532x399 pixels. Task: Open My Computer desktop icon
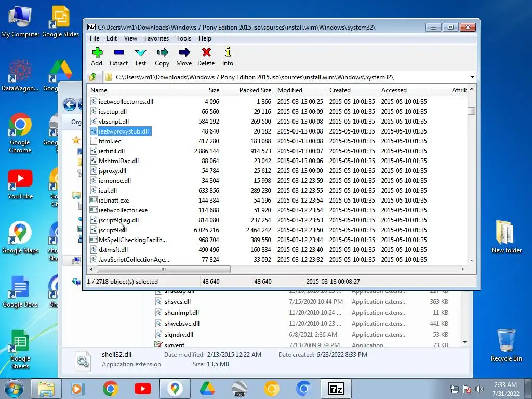click(x=20, y=22)
